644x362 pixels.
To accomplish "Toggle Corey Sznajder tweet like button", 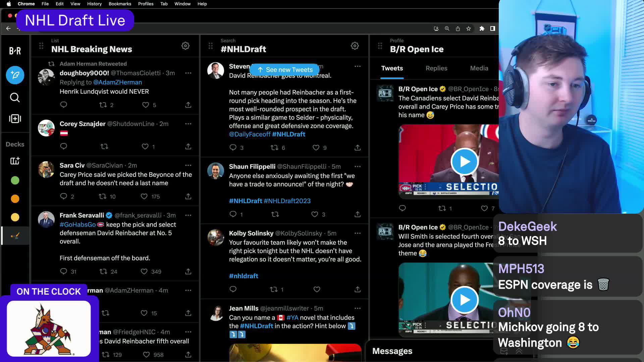I will coord(145,146).
